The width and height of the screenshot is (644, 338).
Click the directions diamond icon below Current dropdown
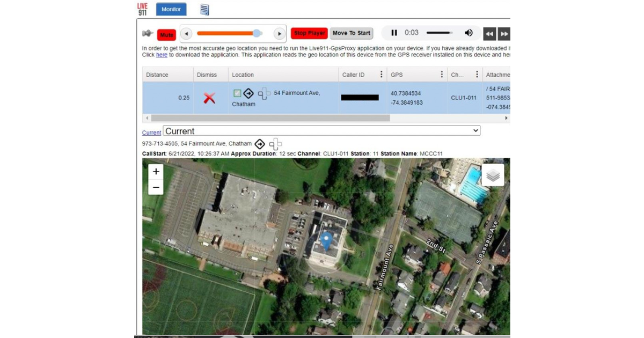(260, 144)
